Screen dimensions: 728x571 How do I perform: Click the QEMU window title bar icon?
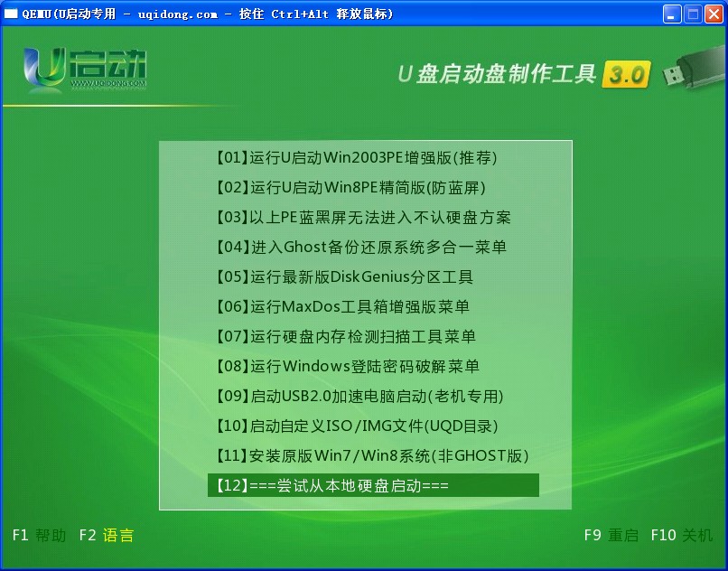click(x=11, y=14)
